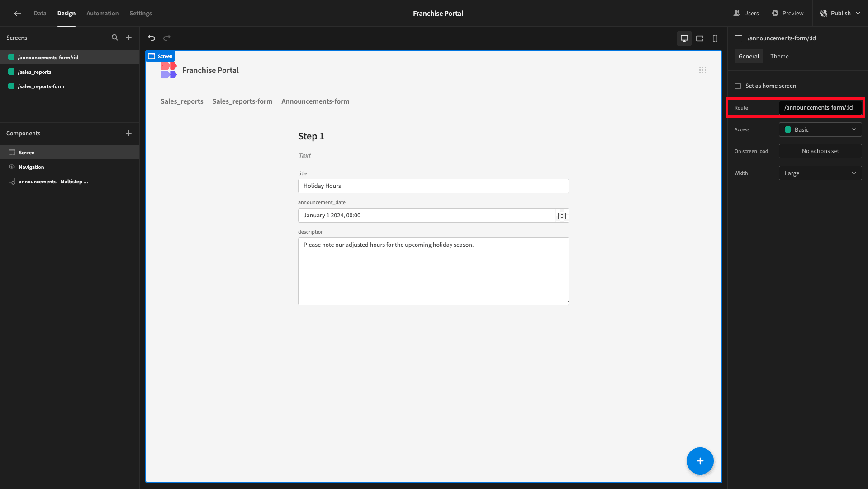Open the Automation tab

(x=103, y=14)
